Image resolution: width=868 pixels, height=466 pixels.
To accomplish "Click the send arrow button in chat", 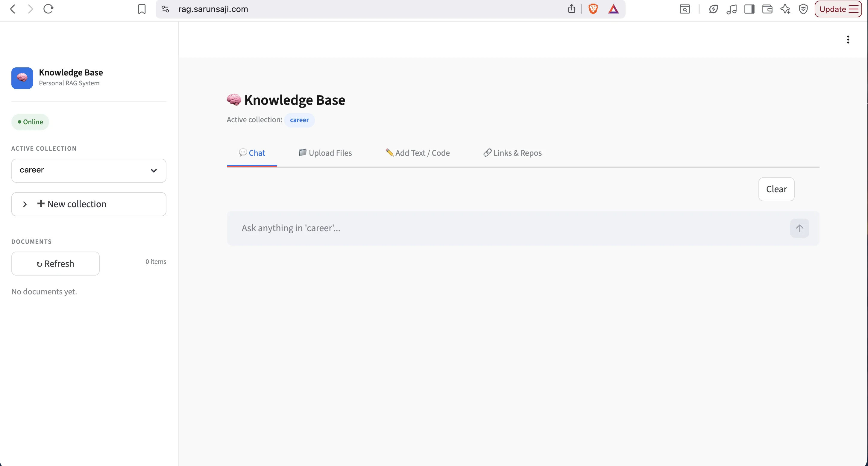I will coord(799,228).
